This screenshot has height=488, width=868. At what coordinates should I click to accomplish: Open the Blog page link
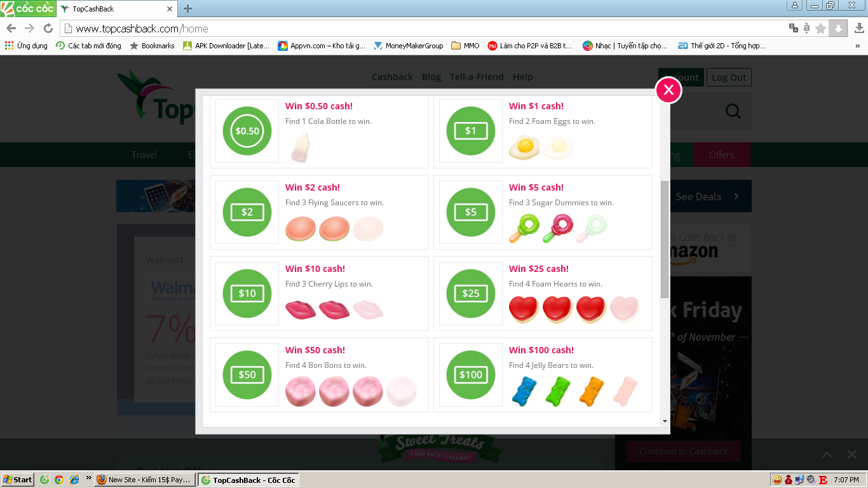click(431, 77)
